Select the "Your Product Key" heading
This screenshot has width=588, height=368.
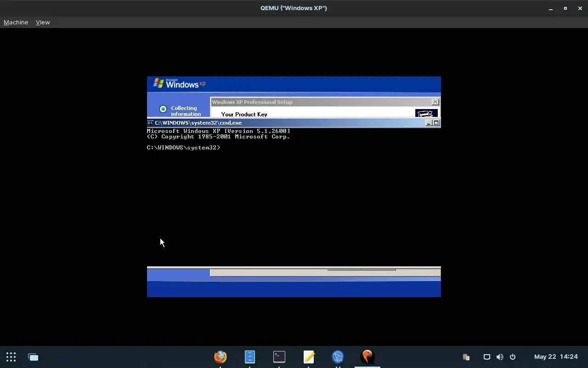coord(244,114)
